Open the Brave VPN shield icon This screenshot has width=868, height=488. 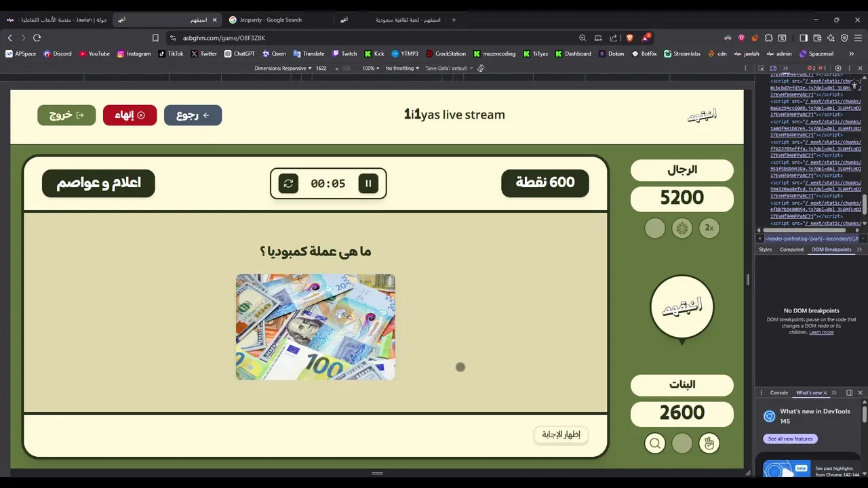(844, 38)
